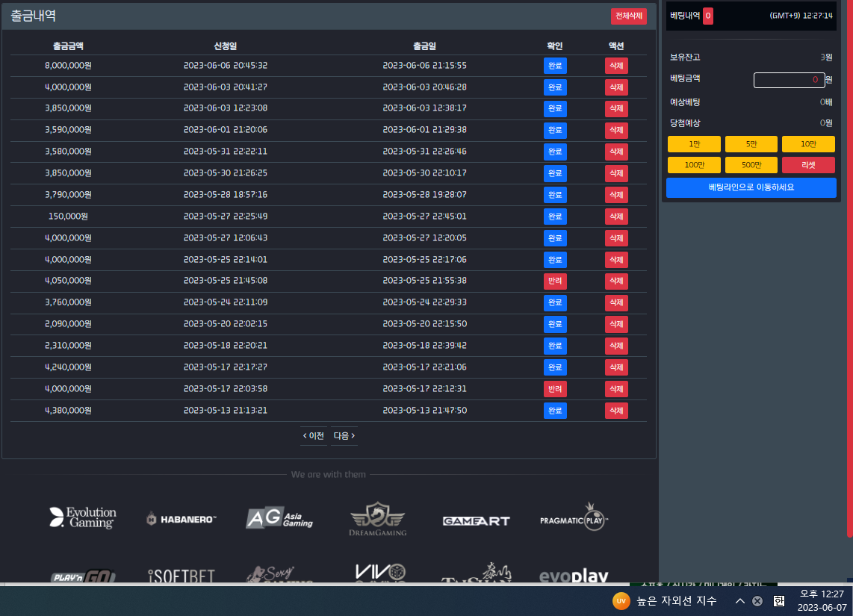853x616 pixels.
Task: Delete the 3,590,000원 withdrawal row
Action: [616, 130]
